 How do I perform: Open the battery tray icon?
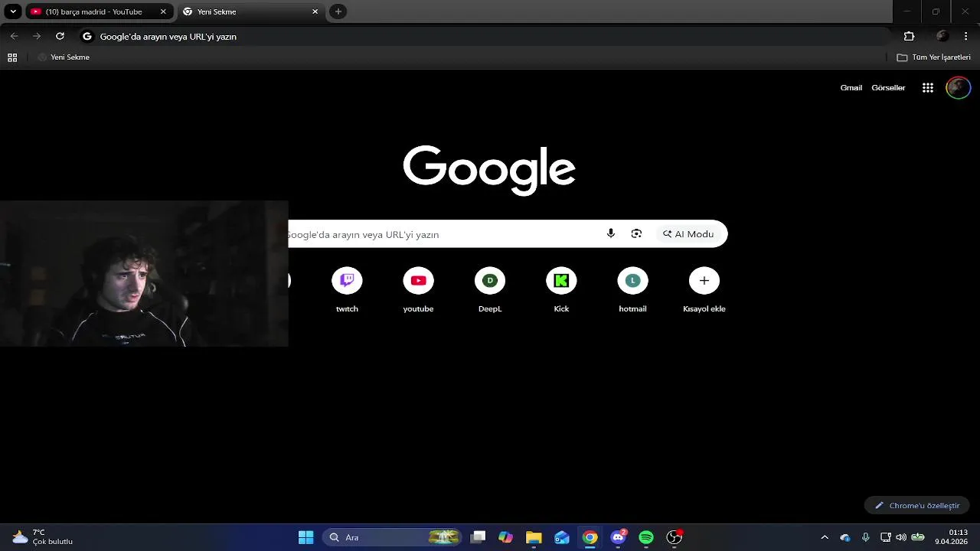[917, 537]
